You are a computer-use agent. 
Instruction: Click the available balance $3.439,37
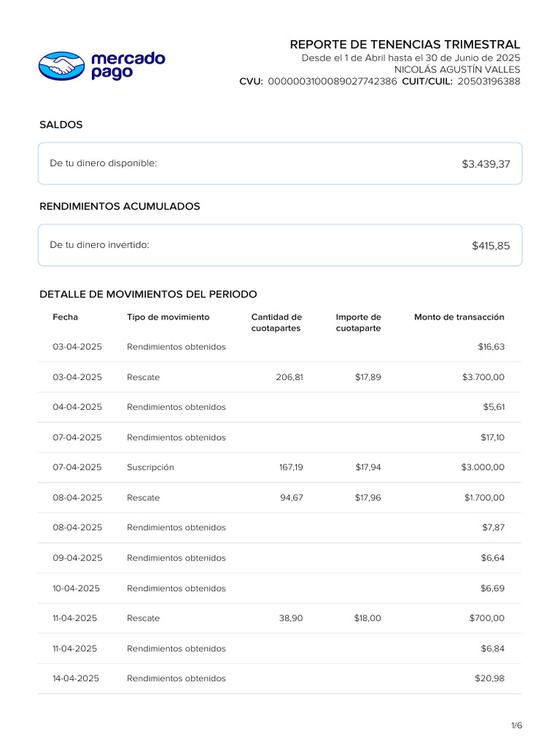point(486,164)
